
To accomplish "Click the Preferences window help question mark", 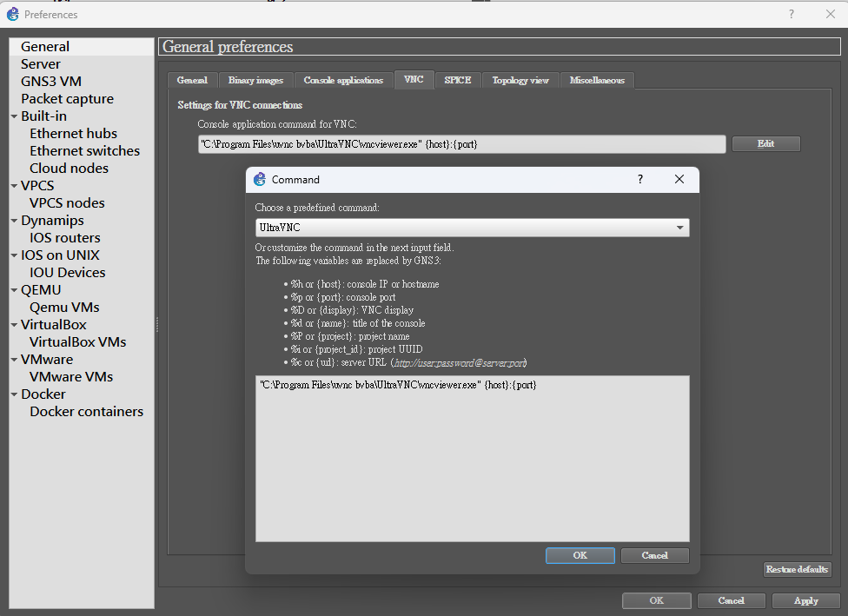I will point(792,14).
